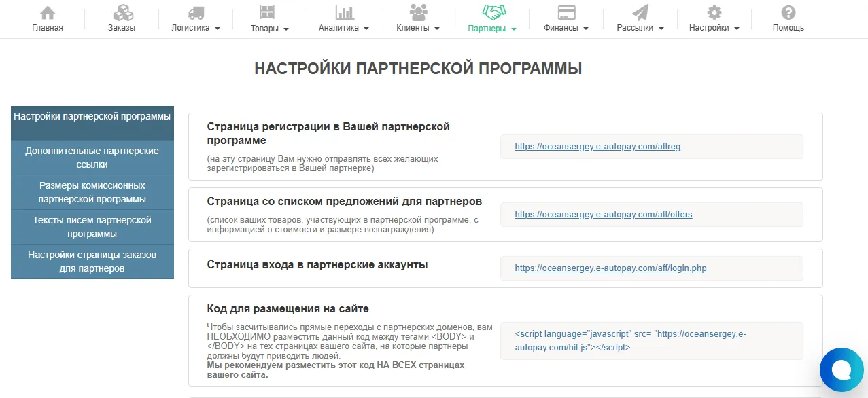Open Заказы via the boxes icon

point(122,12)
